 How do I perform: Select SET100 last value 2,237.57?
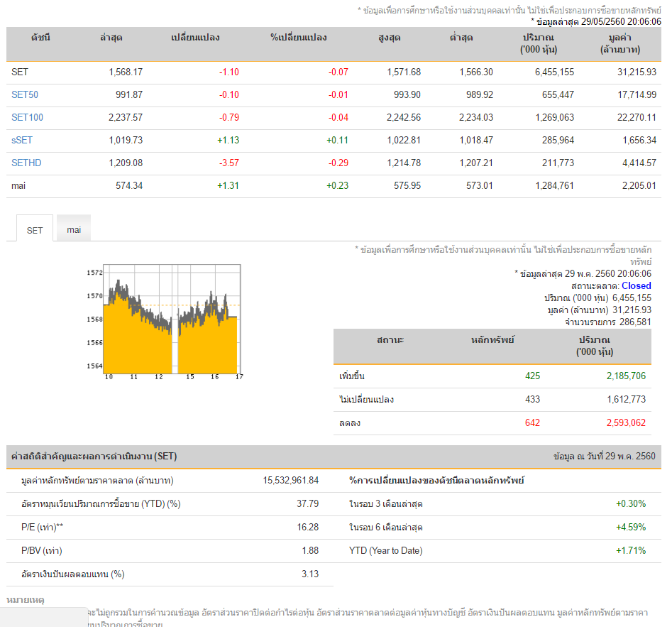126,118
